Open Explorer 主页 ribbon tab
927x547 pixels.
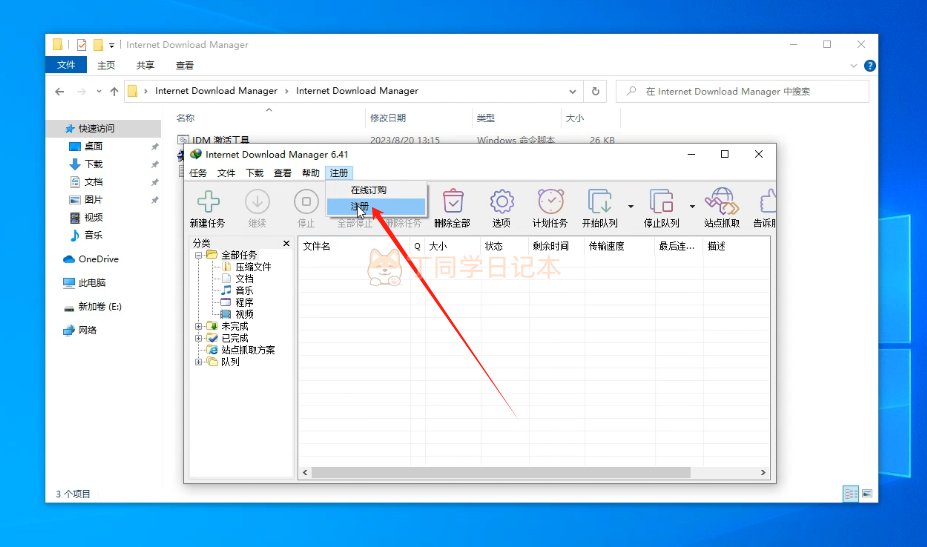(x=106, y=65)
